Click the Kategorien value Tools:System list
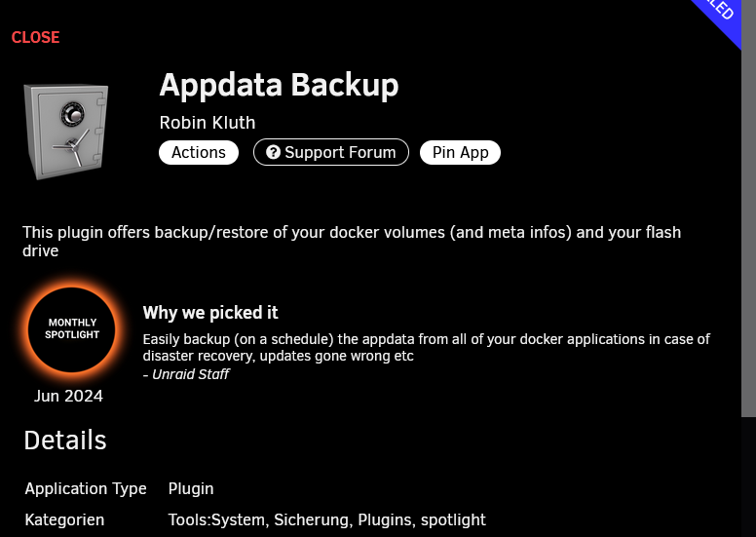The width and height of the screenshot is (756, 537). click(x=327, y=519)
